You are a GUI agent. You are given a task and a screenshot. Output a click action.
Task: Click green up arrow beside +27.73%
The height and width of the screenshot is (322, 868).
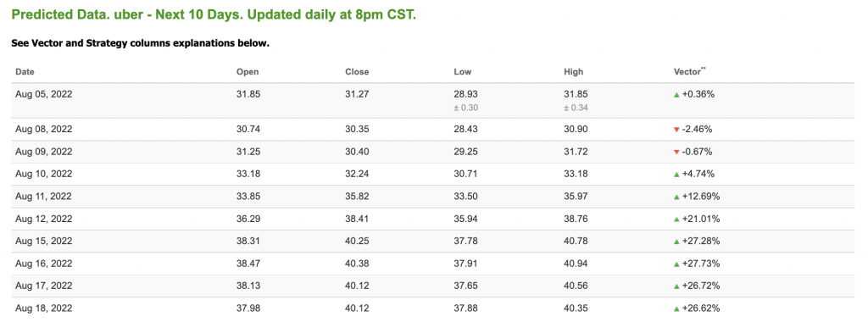[x=676, y=264]
